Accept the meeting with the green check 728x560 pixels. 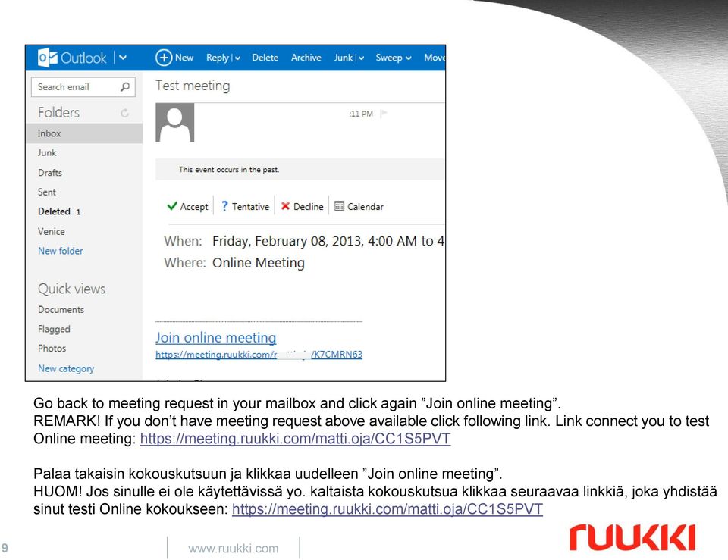[x=187, y=206]
